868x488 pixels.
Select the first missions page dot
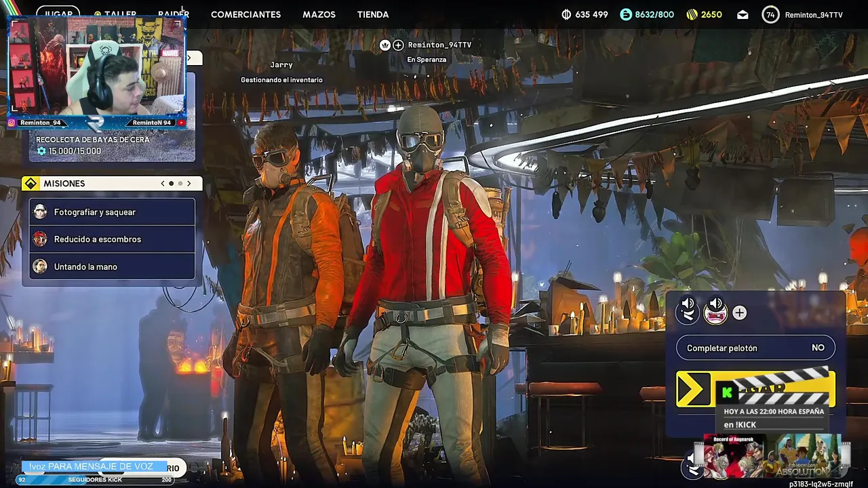point(172,184)
